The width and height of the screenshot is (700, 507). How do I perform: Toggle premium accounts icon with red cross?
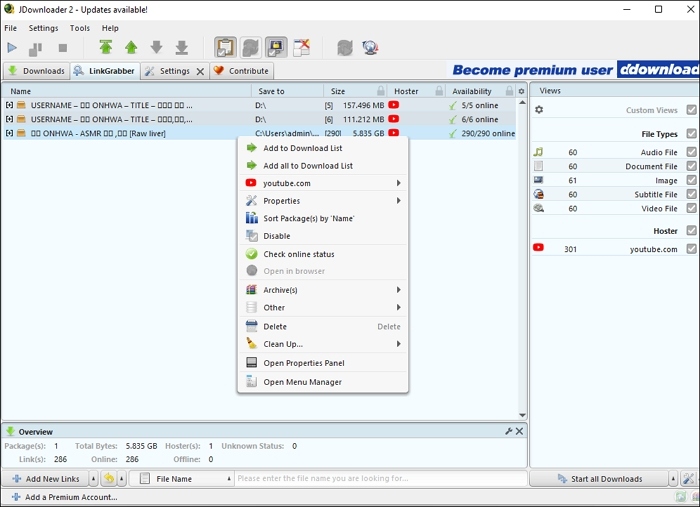click(x=302, y=47)
